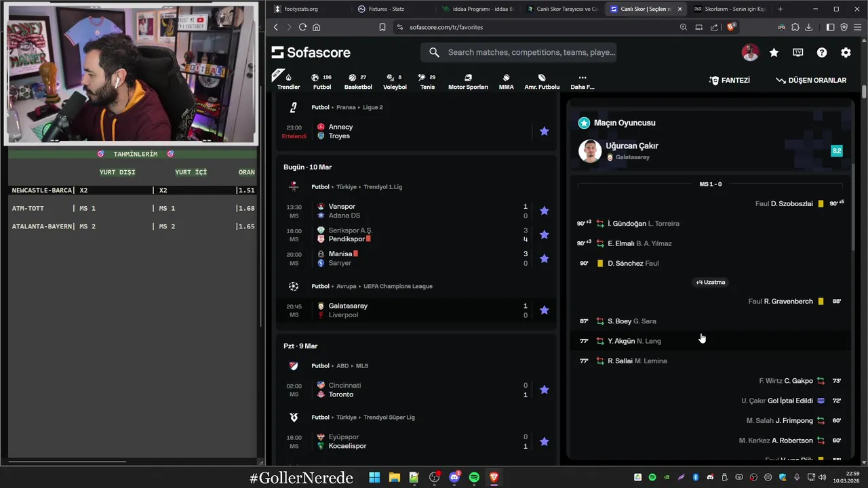Open the DÜŞEN ORANLAR link

811,80
